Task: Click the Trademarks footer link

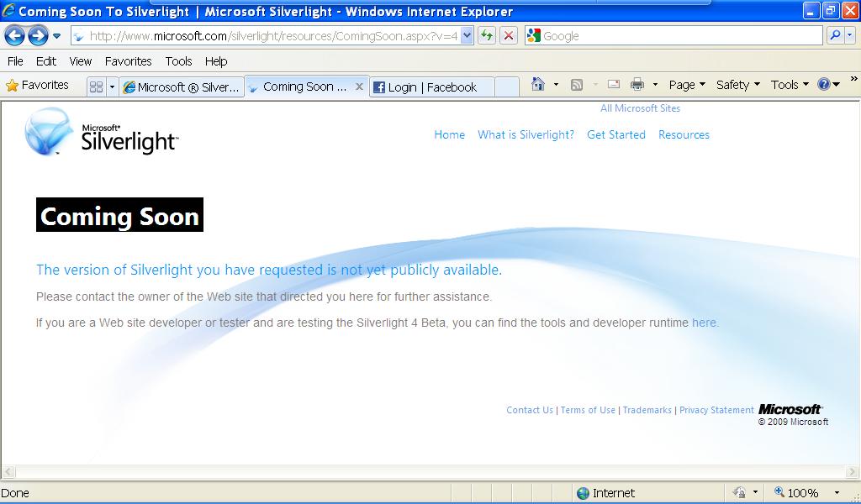Action: pyautogui.click(x=647, y=410)
